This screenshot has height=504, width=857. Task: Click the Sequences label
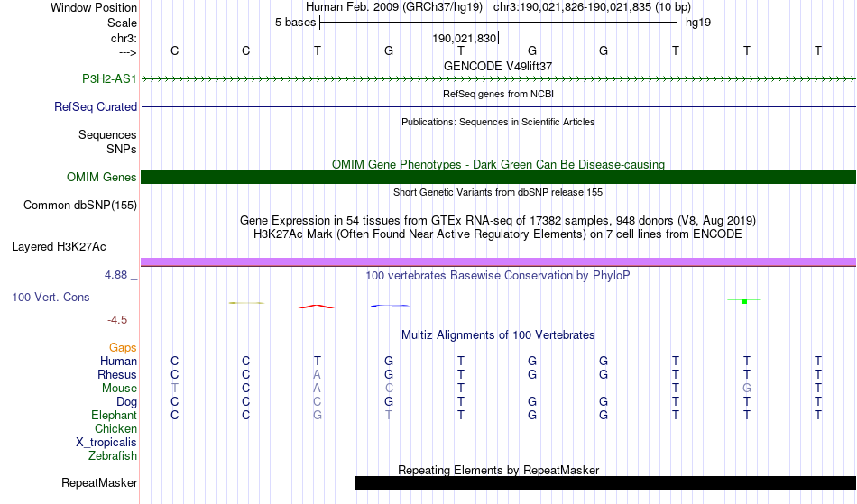(x=107, y=135)
